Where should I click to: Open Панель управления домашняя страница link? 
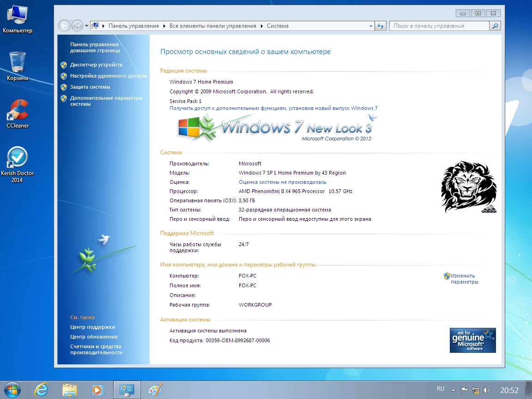click(96, 48)
